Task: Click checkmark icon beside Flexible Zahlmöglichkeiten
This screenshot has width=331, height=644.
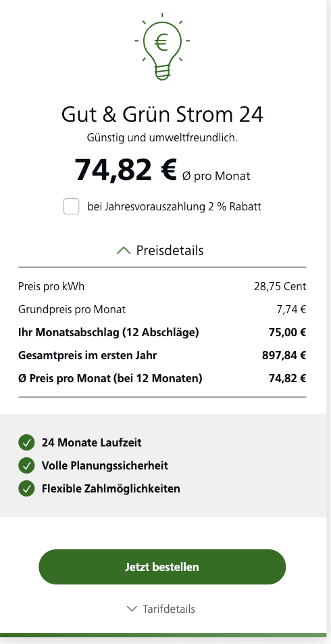Action: 26,488
